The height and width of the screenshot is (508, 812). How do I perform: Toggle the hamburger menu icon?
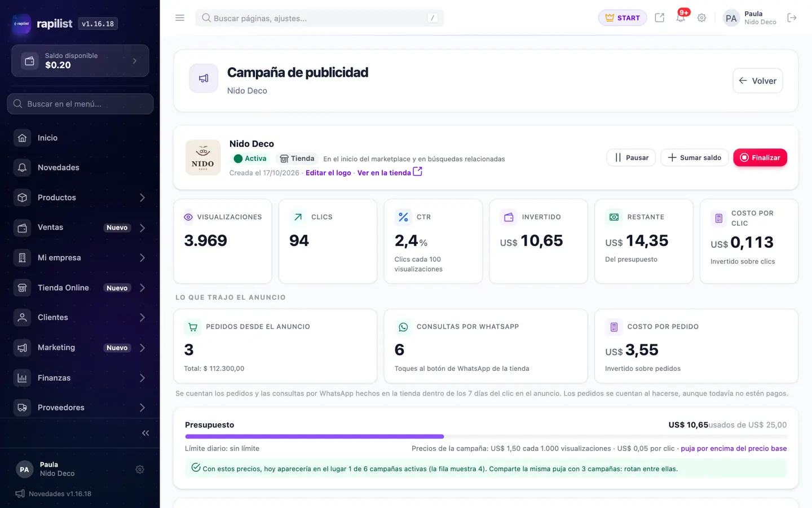coord(180,18)
